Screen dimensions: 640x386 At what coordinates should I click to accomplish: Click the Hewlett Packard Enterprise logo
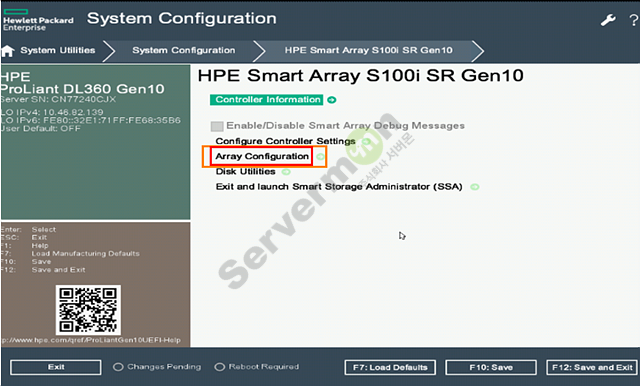tap(38, 20)
